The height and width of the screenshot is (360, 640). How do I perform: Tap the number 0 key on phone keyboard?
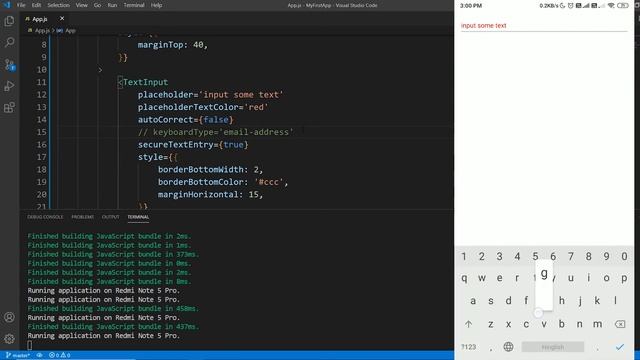624,256
